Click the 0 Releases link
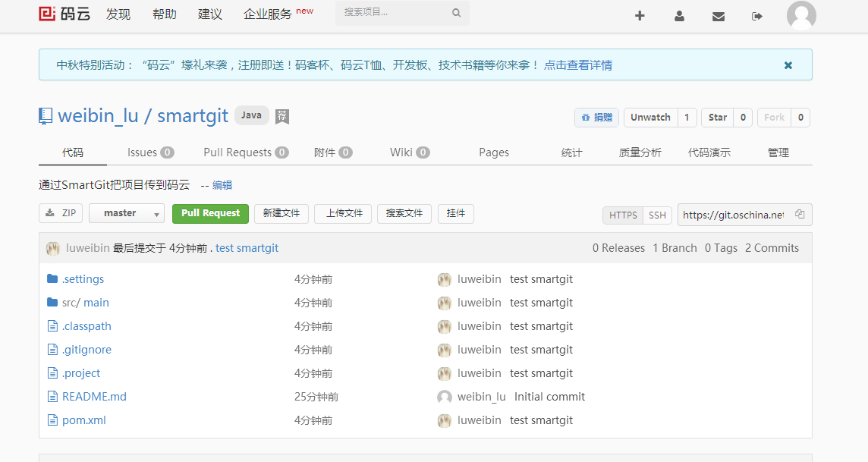Viewport: 868px width, 462px height. pyautogui.click(x=618, y=248)
